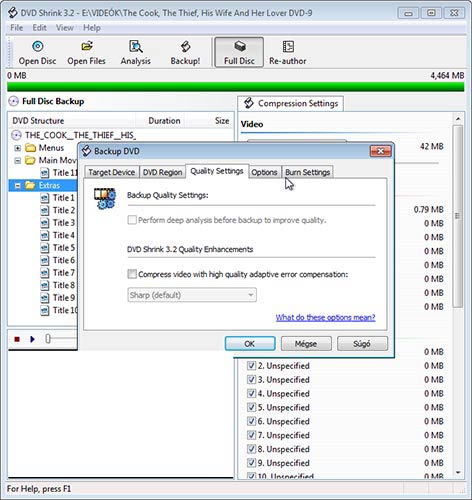The image size is (472, 500).
Task: Uncheck the 7. Unspecified stream
Action: click(x=251, y=435)
